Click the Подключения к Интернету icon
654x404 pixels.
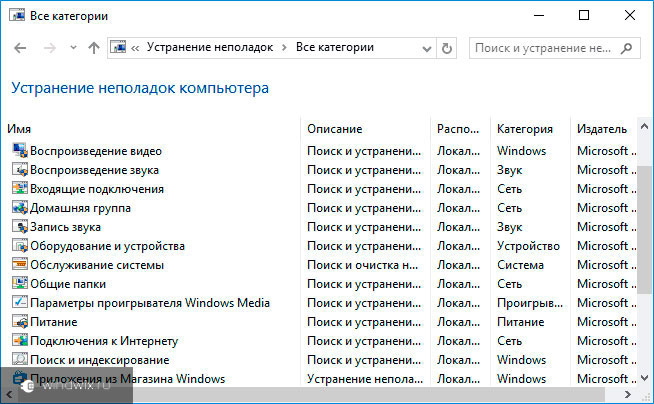click(x=20, y=340)
